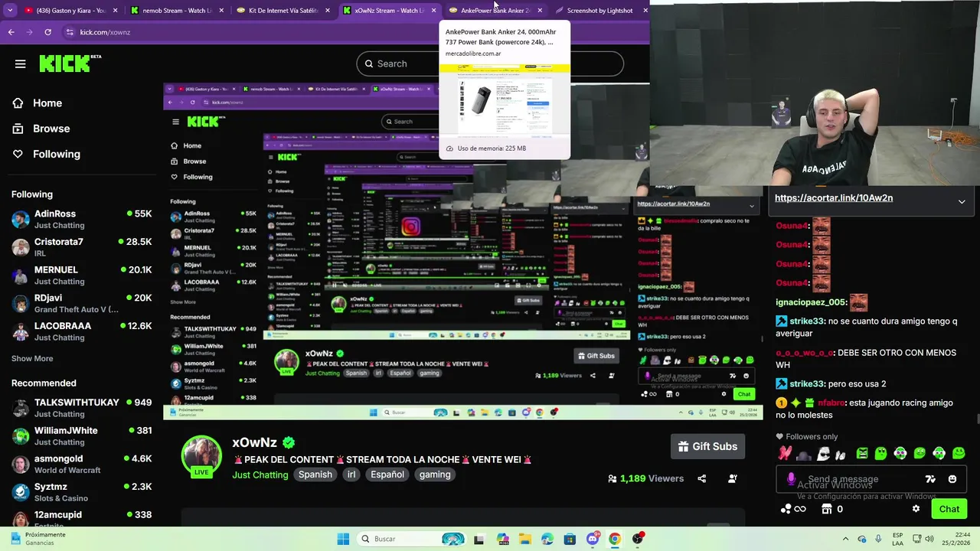
Task: Open the 7TV emote menu icon
Action: [930, 479]
